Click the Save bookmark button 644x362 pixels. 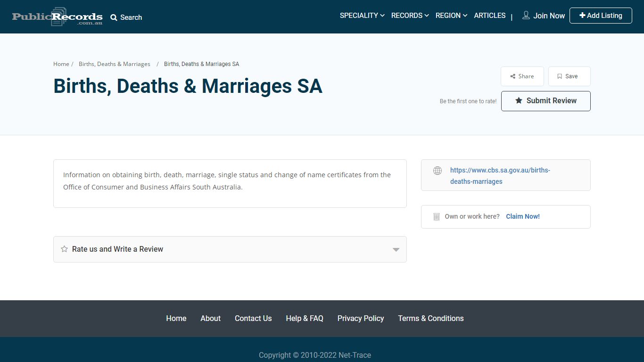click(570, 76)
